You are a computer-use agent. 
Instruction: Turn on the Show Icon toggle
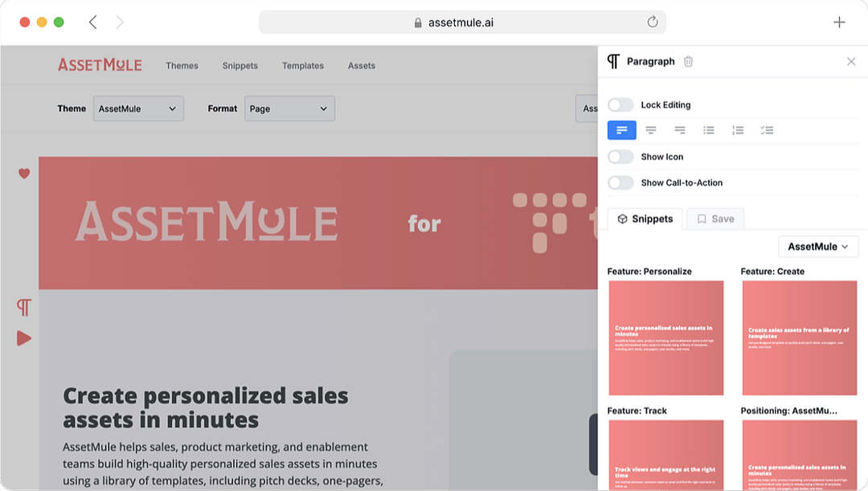[620, 157]
